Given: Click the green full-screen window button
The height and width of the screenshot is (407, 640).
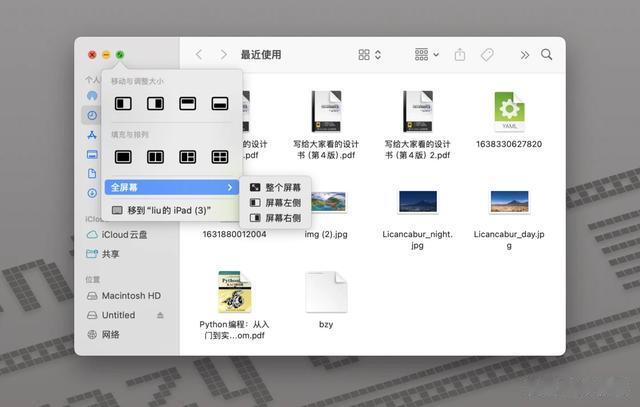Looking at the screenshot, I should point(120,55).
